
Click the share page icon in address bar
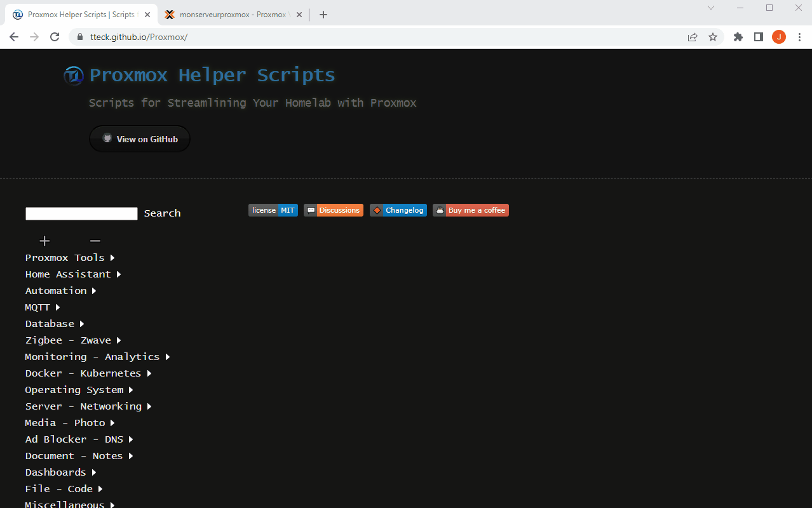pos(693,37)
